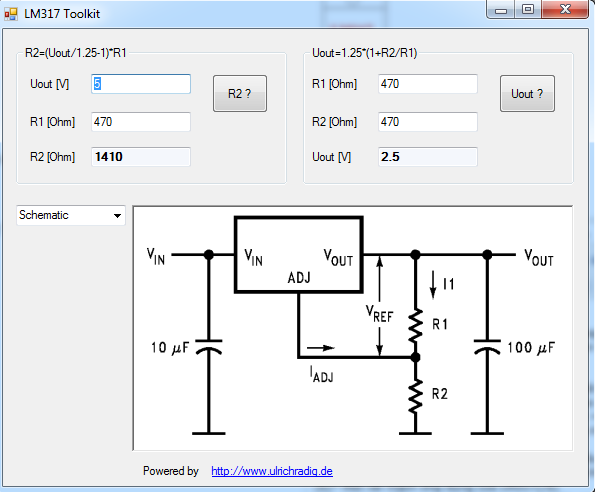Click the R1 [Ohm] field in R2 calculator

tap(141, 122)
